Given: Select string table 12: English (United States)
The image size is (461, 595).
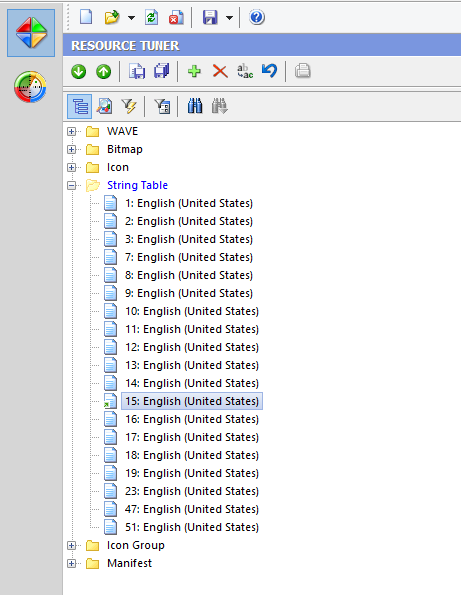Looking at the screenshot, I should [192, 347].
